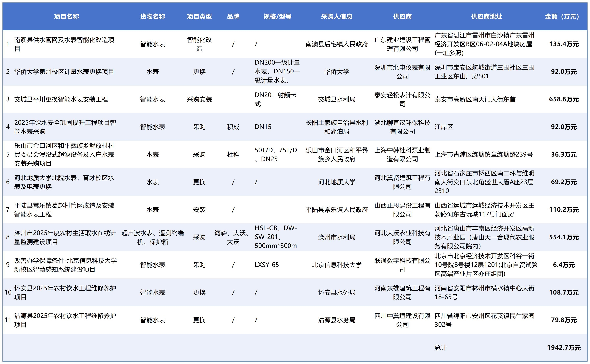
Task: Click the brand cell 杜科
Action: 233,154
